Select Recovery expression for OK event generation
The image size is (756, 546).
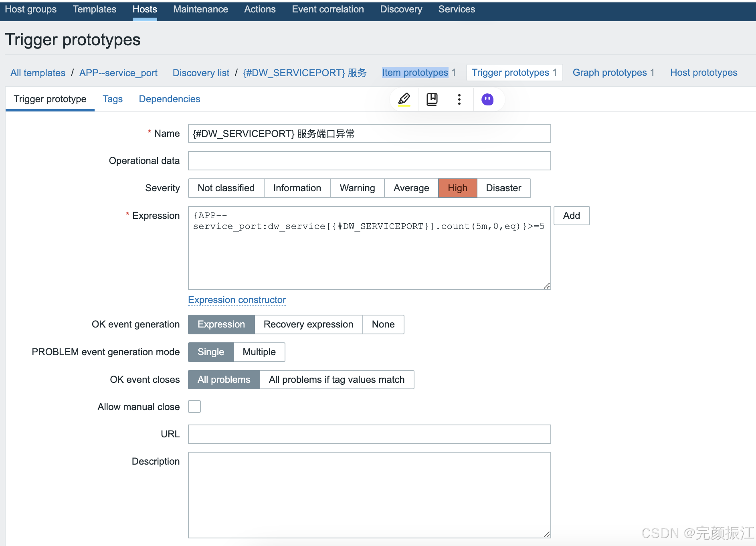[x=308, y=324]
